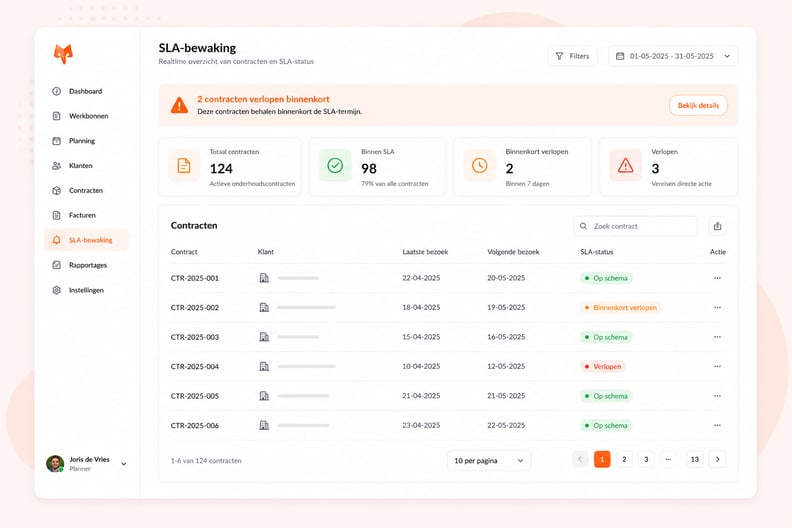Click building icon in CTR-2025-001 row
Viewport: 792px width, 528px height.
click(264, 278)
